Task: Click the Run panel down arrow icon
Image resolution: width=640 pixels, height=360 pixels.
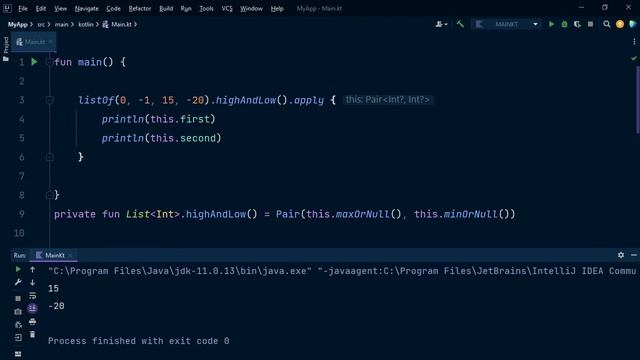Action: (x=32, y=282)
